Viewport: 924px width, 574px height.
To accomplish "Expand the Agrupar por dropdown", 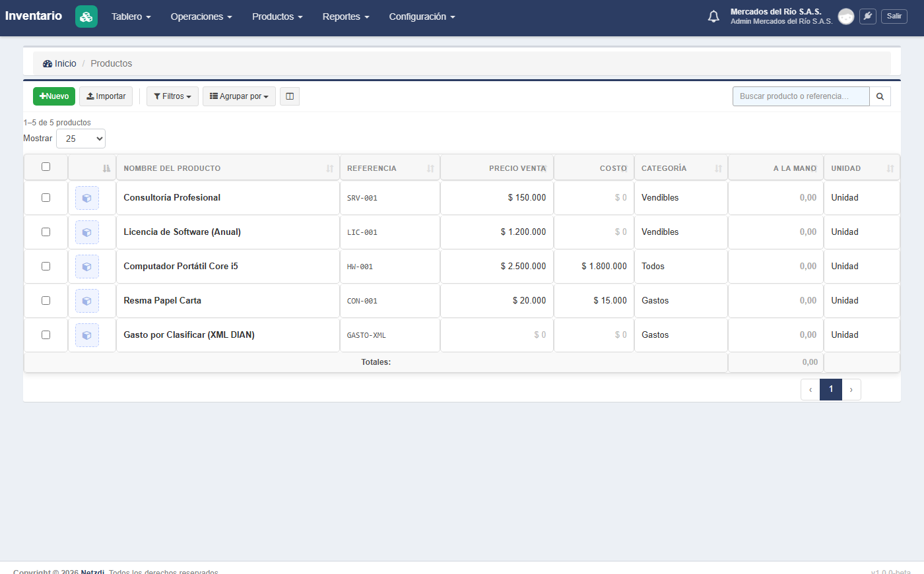I will point(239,96).
